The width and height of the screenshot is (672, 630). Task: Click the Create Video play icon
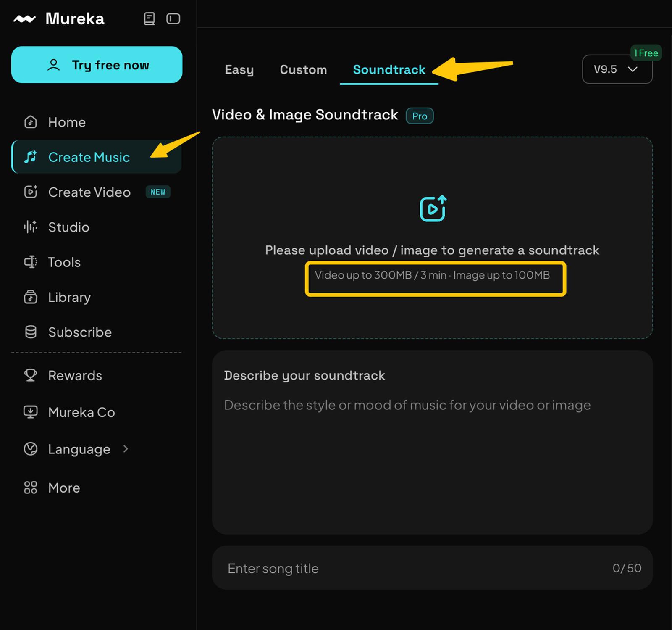[31, 192]
